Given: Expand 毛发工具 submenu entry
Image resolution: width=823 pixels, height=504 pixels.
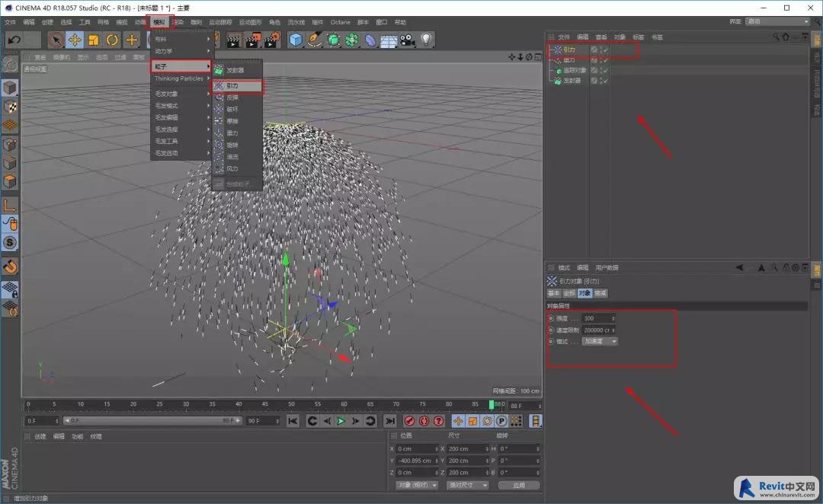Looking at the screenshot, I should tap(181, 141).
